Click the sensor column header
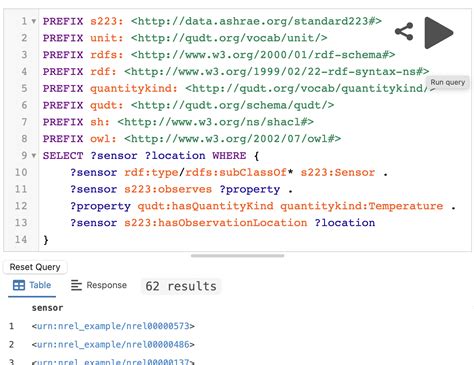The height and width of the screenshot is (365, 474). [47, 308]
